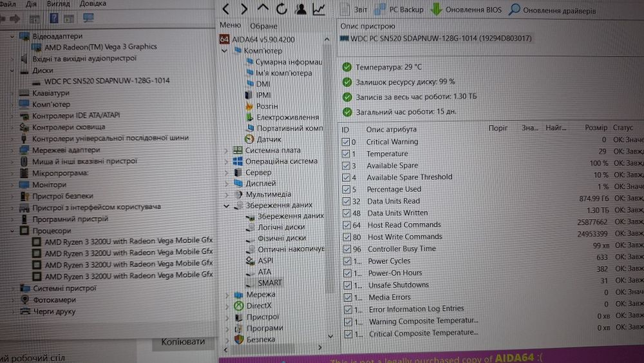Click AIDA64 tree scroll-up arrow
644x363 pixels.
coord(327,39)
